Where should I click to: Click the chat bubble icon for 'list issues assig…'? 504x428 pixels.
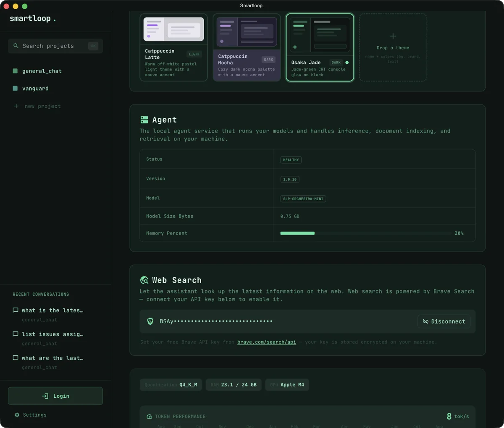[16, 334]
